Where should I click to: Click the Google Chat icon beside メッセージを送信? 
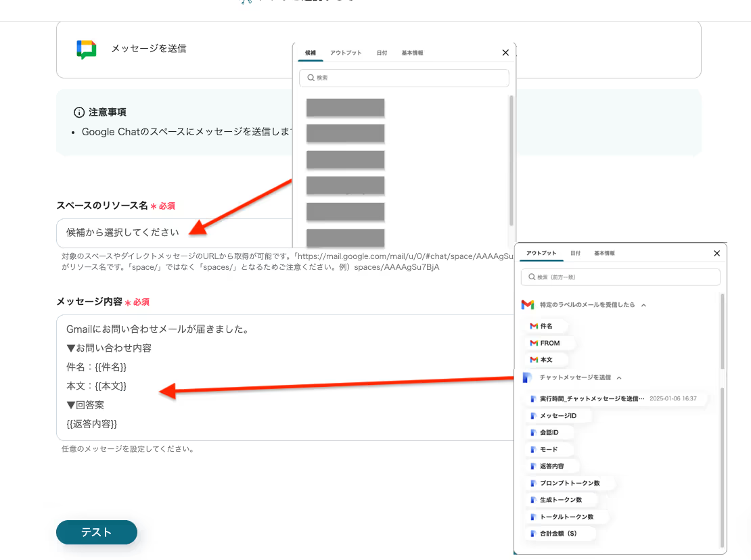(x=86, y=49)
